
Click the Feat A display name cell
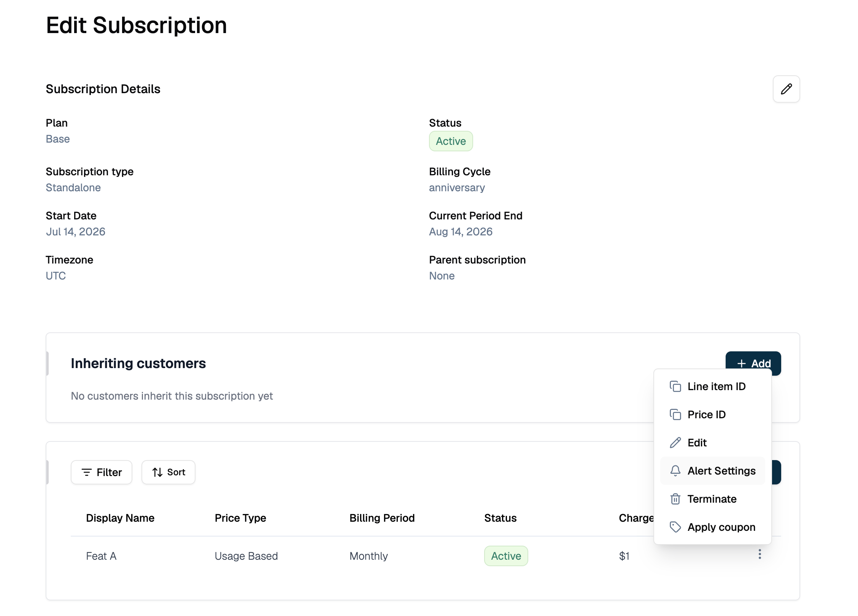pos(101,556)
